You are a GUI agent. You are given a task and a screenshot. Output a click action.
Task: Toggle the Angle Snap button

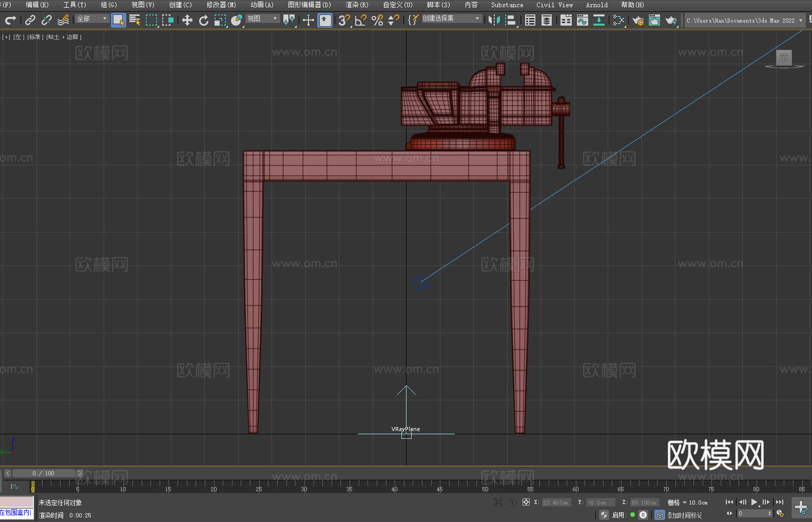tap(361, 20)
